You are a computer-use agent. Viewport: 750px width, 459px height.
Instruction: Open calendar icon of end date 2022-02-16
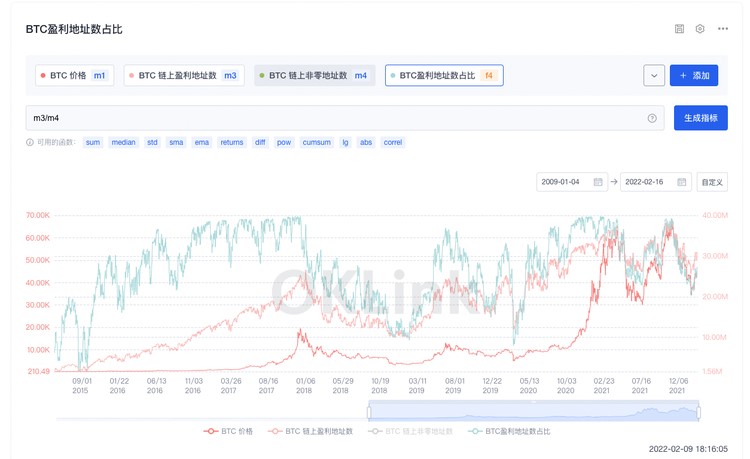pyautogui.click(x=681, y=182)
